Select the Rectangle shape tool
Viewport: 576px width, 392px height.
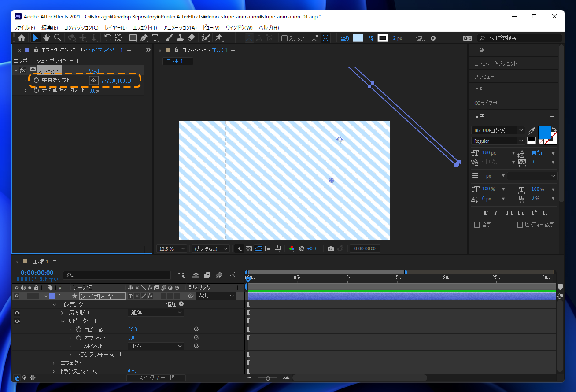point(133,38)
